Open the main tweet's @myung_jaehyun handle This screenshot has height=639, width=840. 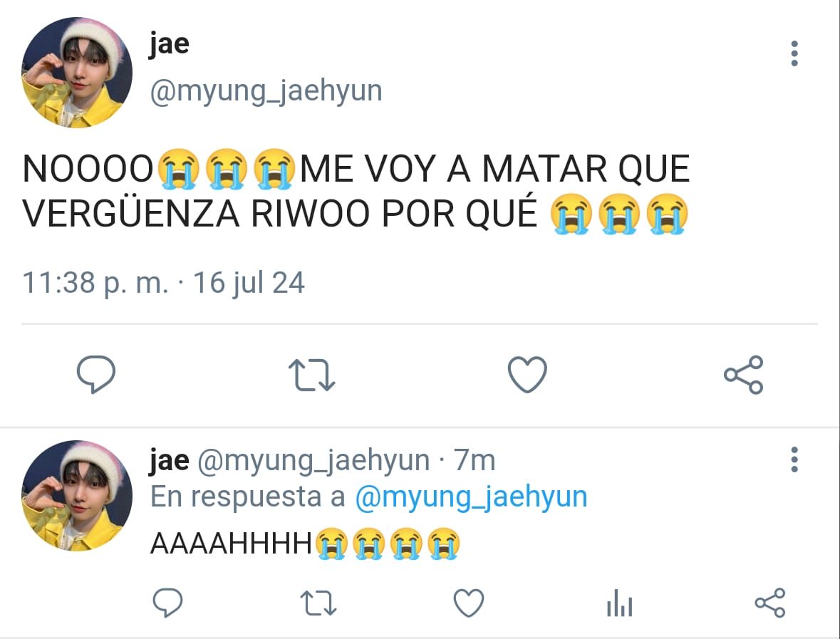tap(266, 91)
